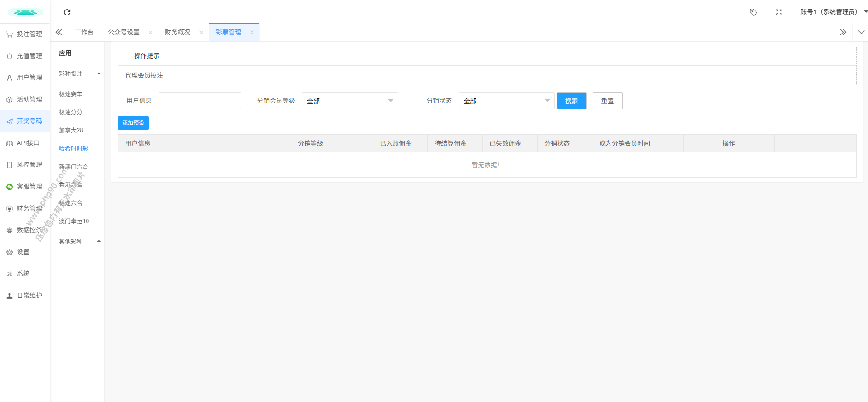This screenshot has height=402, width=868.
Task: Open the 分销会员等级 dropdown
Action: [349, 101]
